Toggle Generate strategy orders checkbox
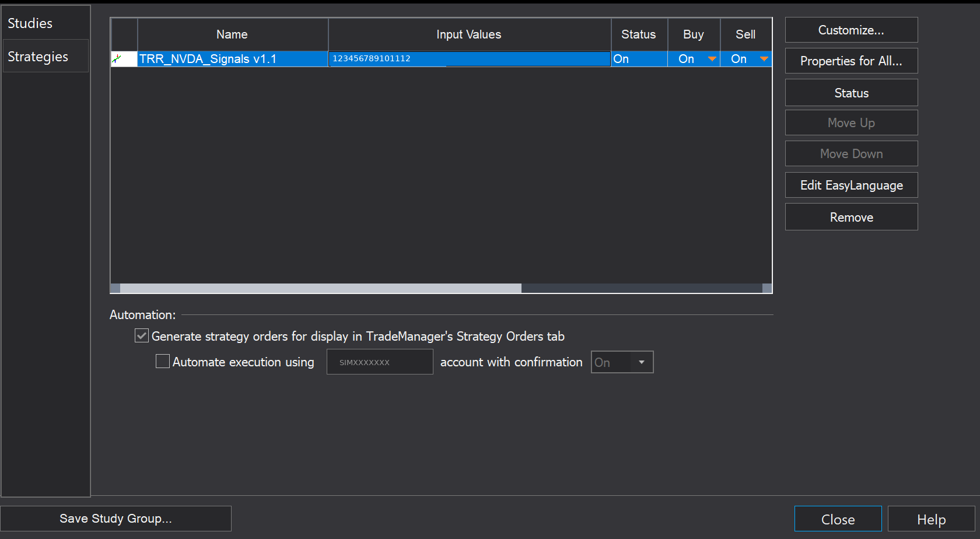 pyautogui.click(x=142, y=335)
